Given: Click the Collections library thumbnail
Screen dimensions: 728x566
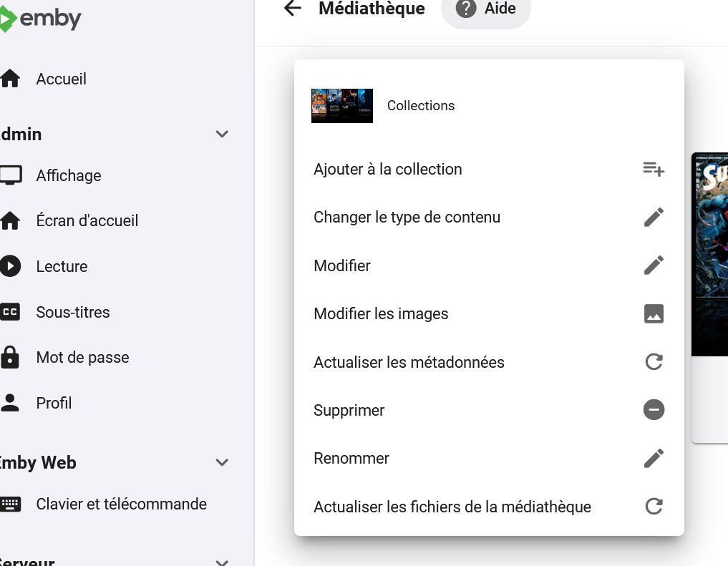Looking at the screenshot, I should 341,105.
